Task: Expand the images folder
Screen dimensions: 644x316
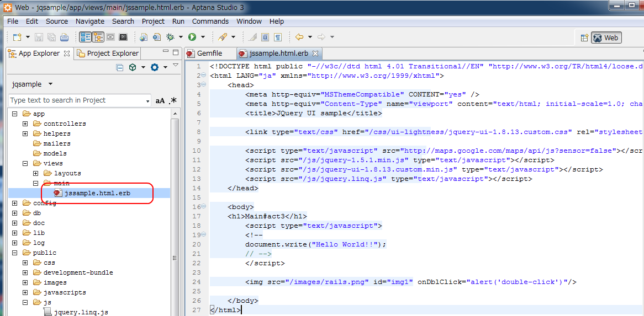Action: [x=25, y=282]
